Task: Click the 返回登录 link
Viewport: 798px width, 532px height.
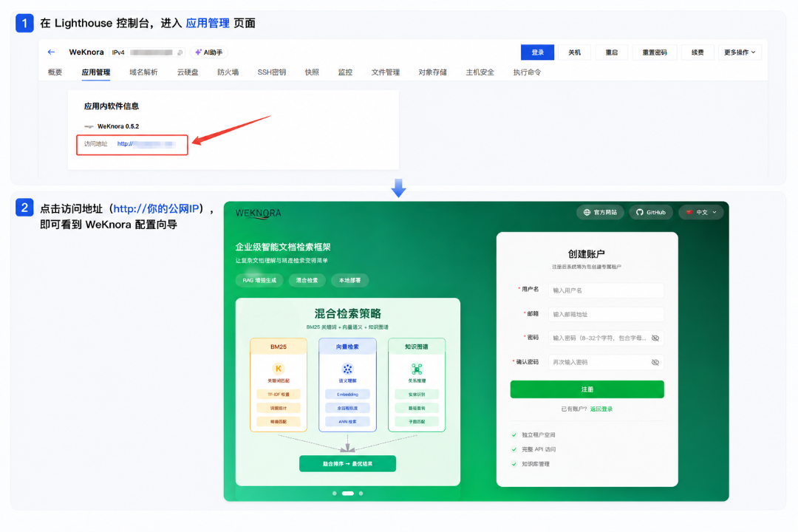Action: point(601,409)
